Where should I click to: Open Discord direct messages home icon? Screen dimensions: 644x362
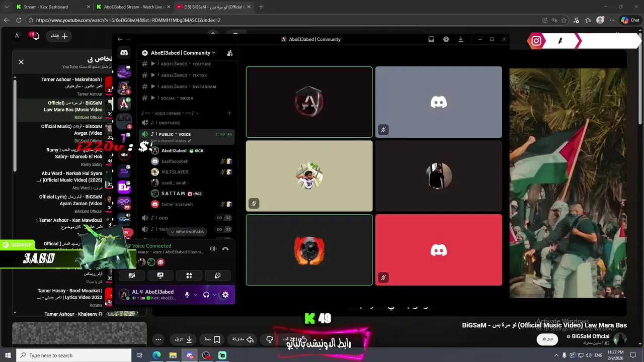(124, 52)
